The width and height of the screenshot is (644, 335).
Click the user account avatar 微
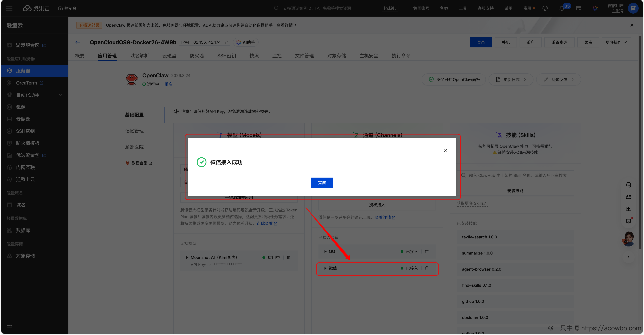click(633, 8)
